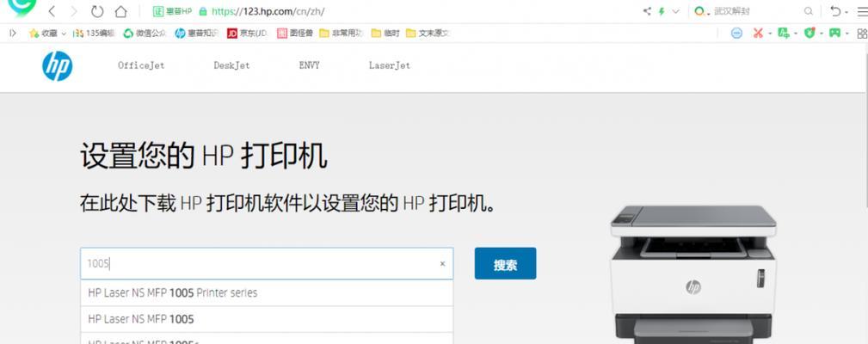Open the 文末原文 bookmark folder
The height and width of the screenshot is (344, 868).
[428, 34]
